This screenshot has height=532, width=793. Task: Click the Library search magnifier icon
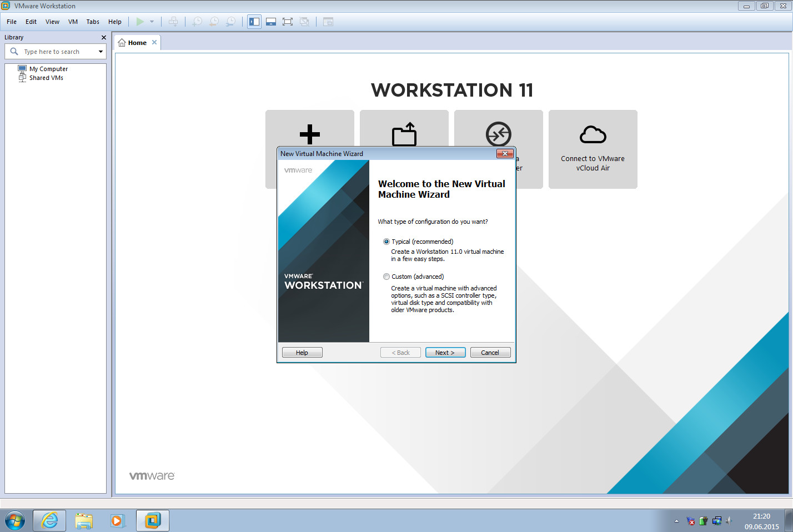pos(14,52)
